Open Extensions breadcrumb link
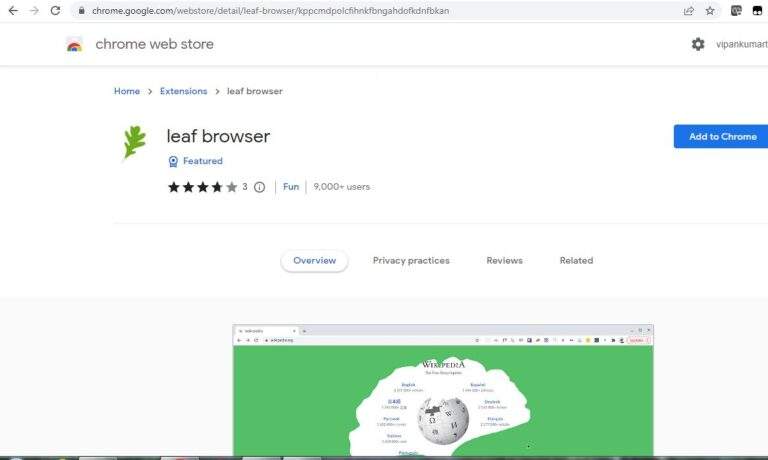 point(184,91)
